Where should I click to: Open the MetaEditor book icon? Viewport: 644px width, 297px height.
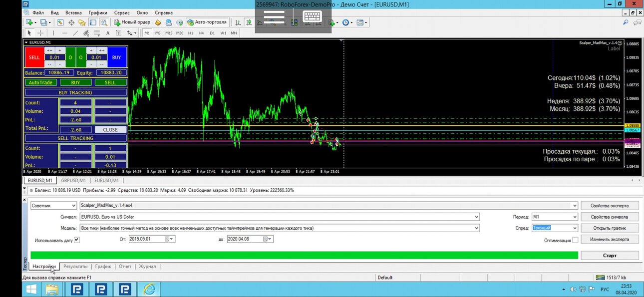pyautogui.click(x=158, y=22)
